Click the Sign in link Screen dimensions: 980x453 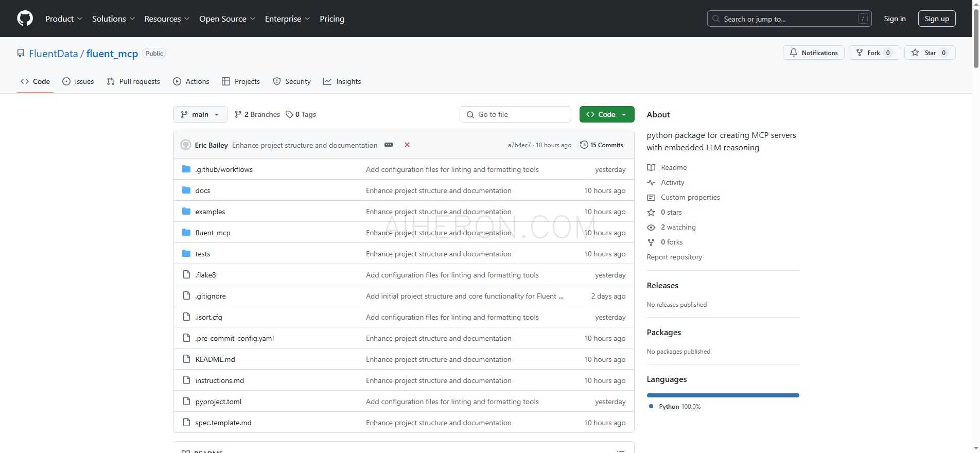click(x=895, y=19)
